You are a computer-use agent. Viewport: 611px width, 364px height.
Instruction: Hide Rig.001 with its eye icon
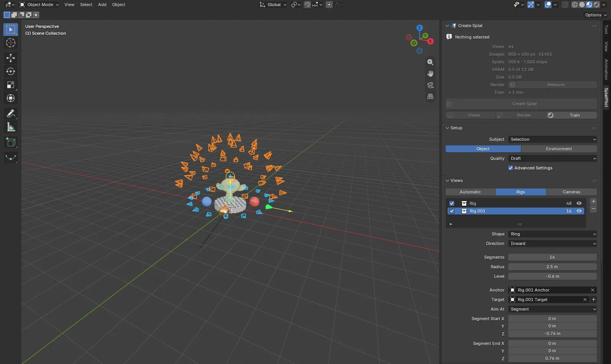[x=579, y=211]
